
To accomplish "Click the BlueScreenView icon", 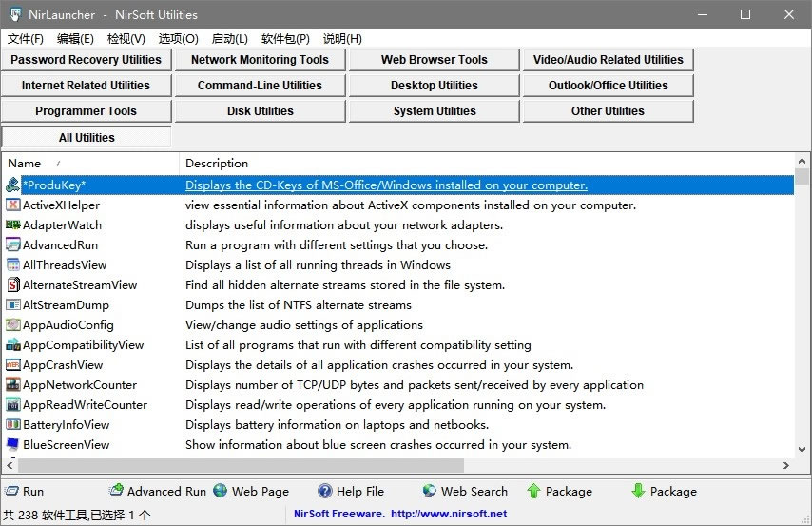I will point(13,444).
